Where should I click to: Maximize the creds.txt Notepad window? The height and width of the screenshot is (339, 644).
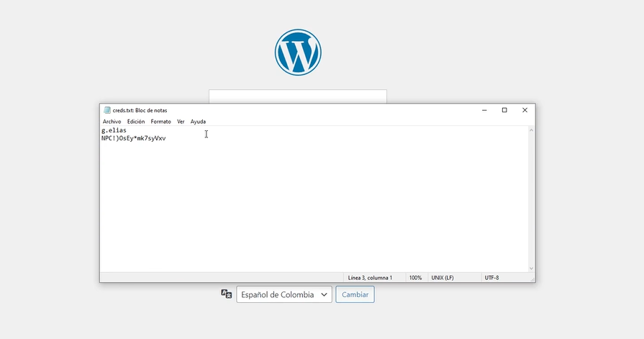504,110
